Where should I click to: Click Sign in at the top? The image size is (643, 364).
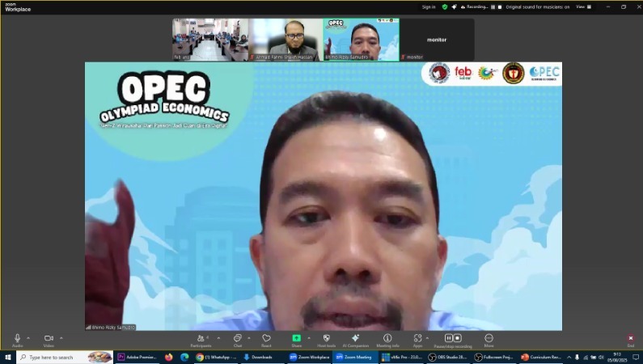tap(429, 7)
